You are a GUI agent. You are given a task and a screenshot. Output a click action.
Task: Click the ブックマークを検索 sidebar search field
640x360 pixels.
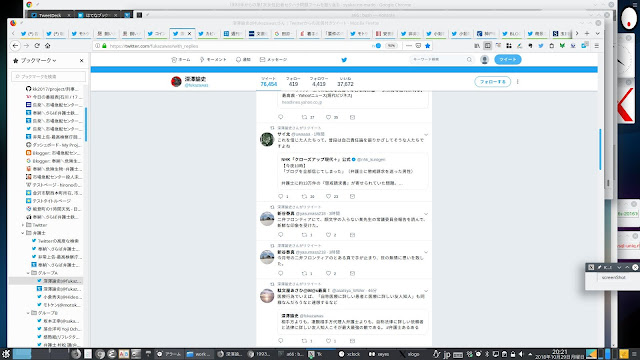[x=48, y=76]
